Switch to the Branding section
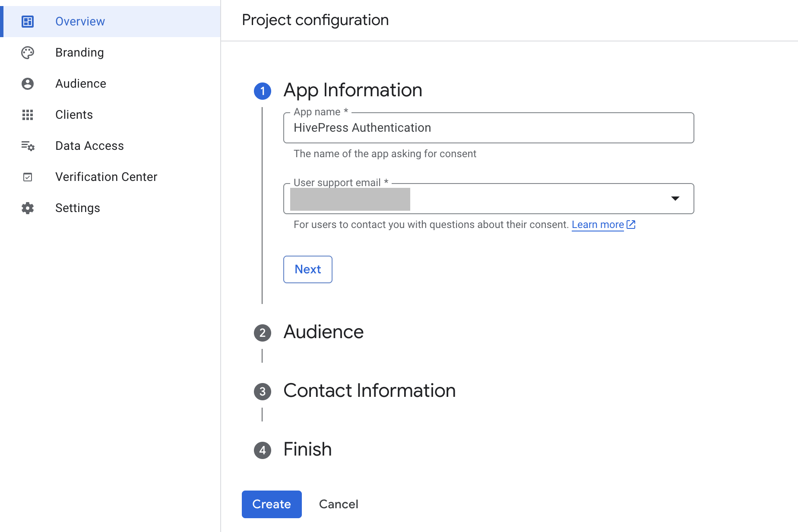The width and height of the screenshot is (798, 532). point(79,52)
